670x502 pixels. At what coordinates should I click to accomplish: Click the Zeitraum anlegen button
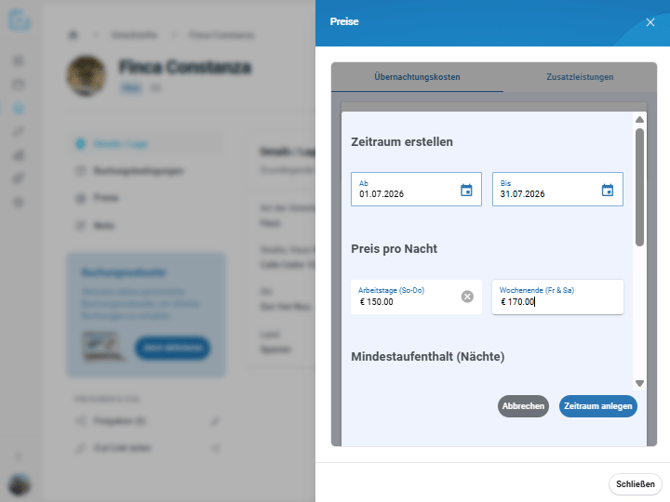pos(598,406)
